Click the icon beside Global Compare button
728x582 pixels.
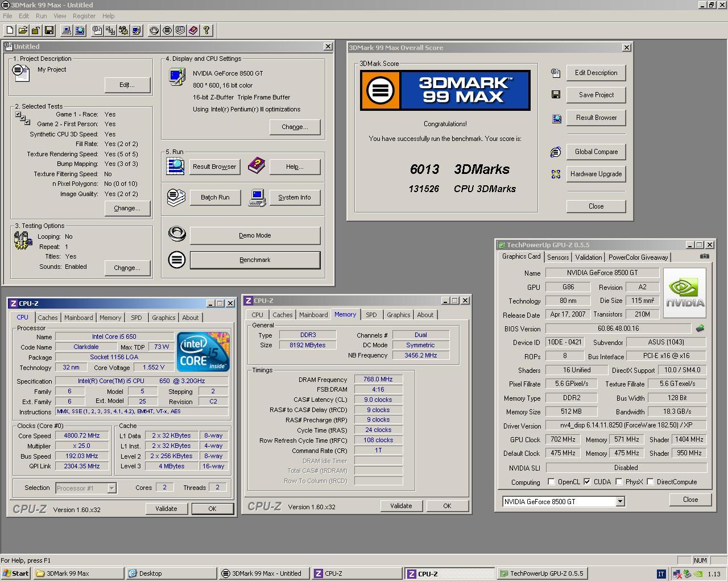(556, 152)
